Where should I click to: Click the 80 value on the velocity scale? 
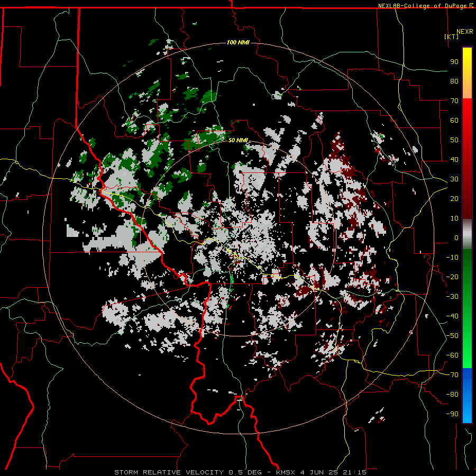click(x=454, y=81)
